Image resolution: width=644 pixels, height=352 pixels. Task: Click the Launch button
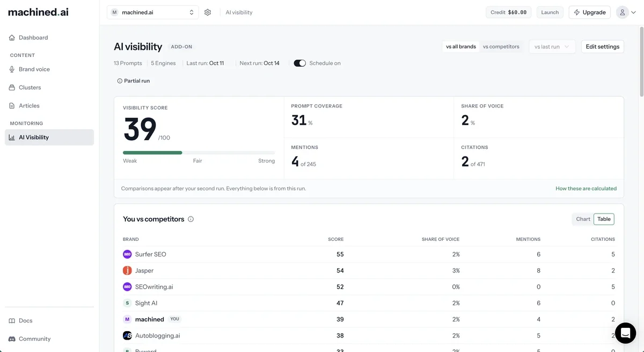pos(550,12)
